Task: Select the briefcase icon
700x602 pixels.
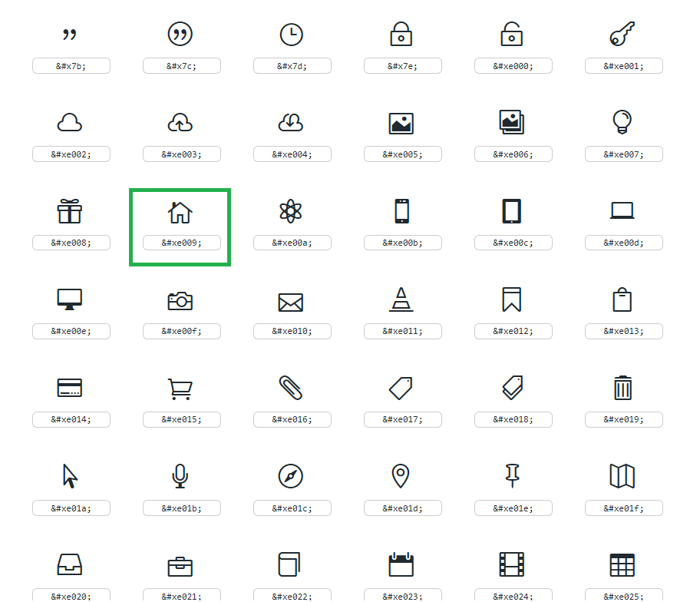Action: click(180, 566)
